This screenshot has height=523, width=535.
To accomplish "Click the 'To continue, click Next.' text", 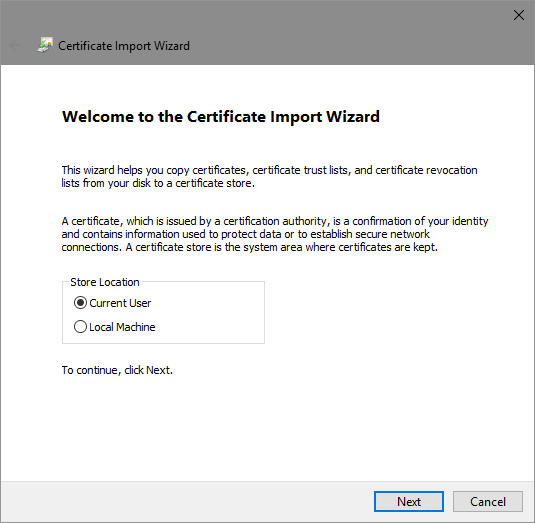I will click(117, 370).
